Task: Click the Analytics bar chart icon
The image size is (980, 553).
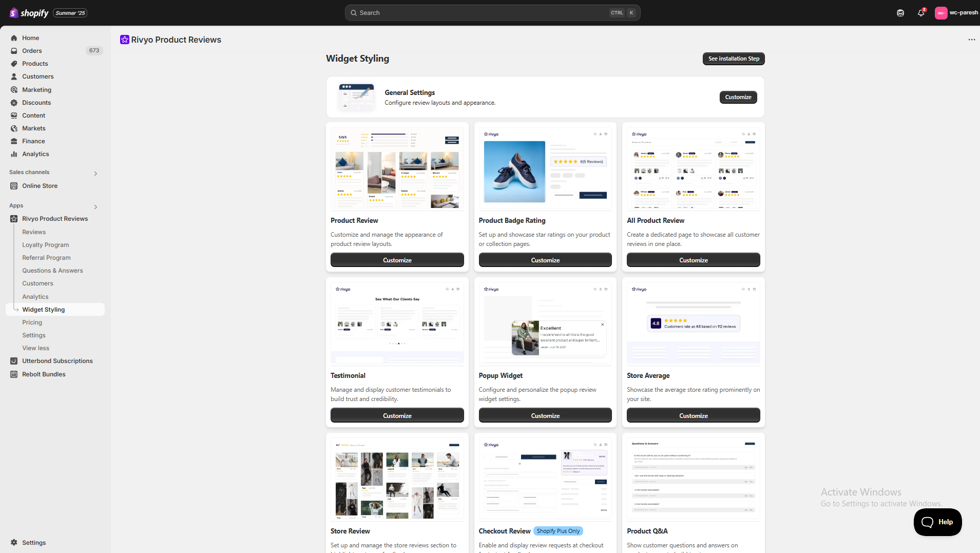Action: click(14, 154)
